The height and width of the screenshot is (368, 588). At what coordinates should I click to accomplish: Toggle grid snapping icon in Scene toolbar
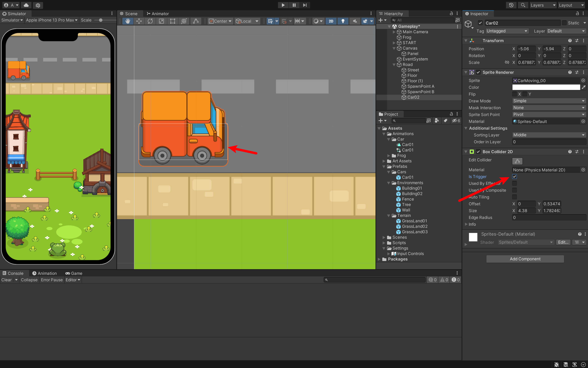pos(270,21)
